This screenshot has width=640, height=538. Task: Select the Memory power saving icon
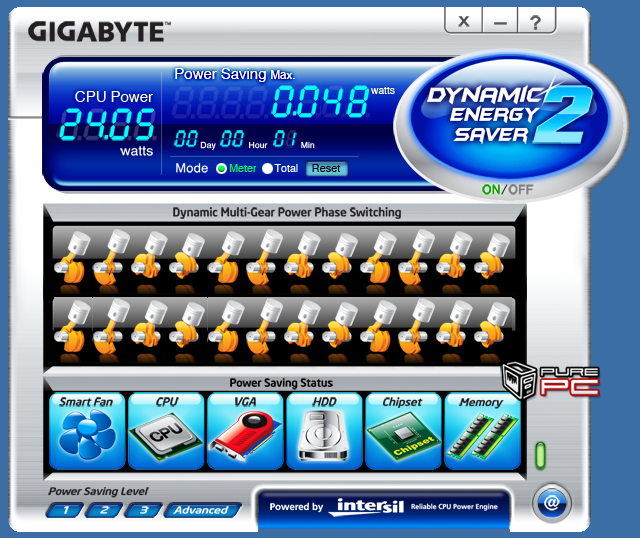pyautogui.click(x=482, y=432)
